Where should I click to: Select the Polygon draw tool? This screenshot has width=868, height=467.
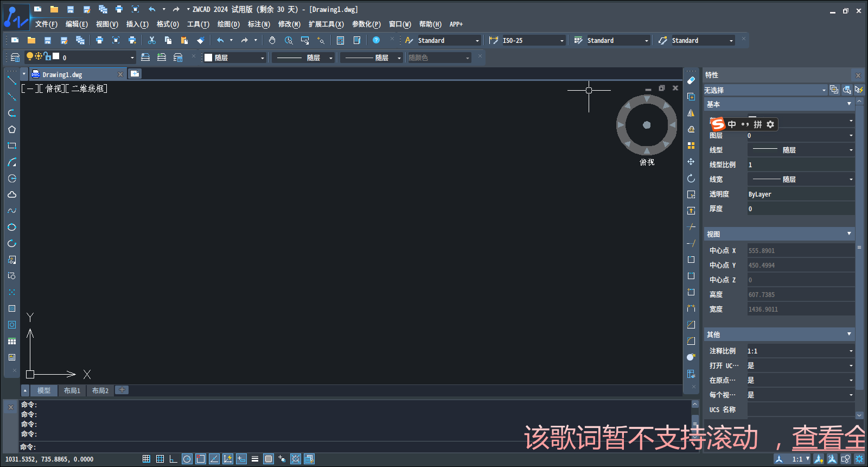pyautogui.click(x=11, y=129)
